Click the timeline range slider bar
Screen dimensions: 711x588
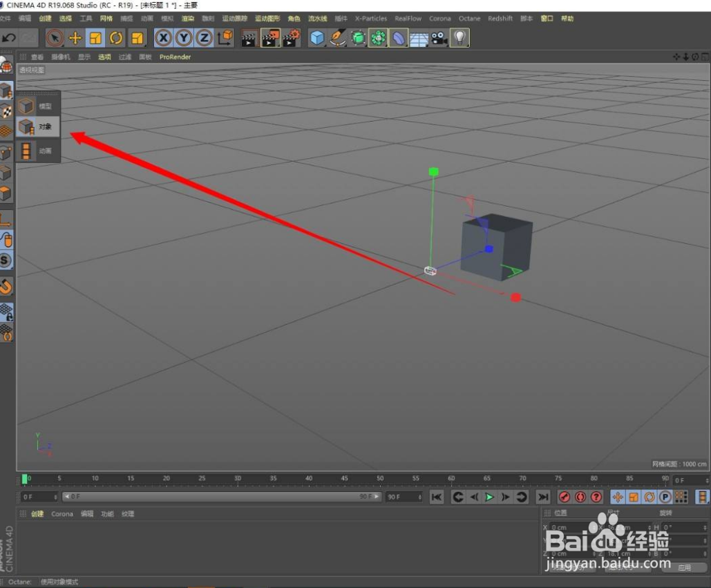222,497
